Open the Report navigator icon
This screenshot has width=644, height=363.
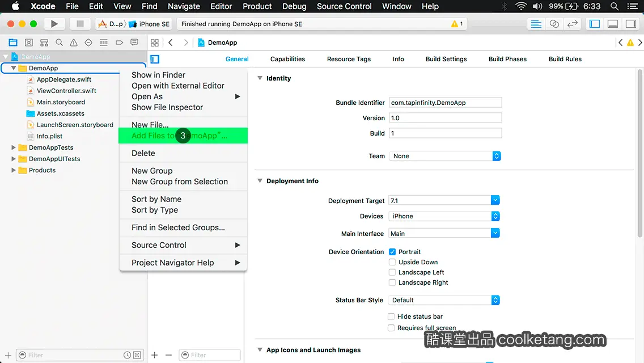point(134,43)
